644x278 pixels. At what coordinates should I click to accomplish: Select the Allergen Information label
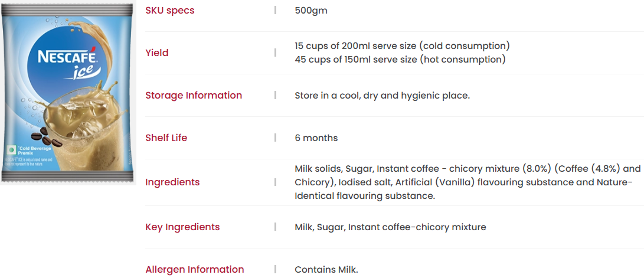click(x=195, y=269)
